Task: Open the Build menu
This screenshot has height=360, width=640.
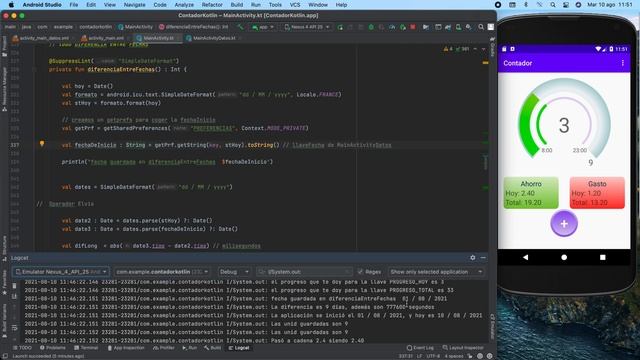Action: pos(237,5)
